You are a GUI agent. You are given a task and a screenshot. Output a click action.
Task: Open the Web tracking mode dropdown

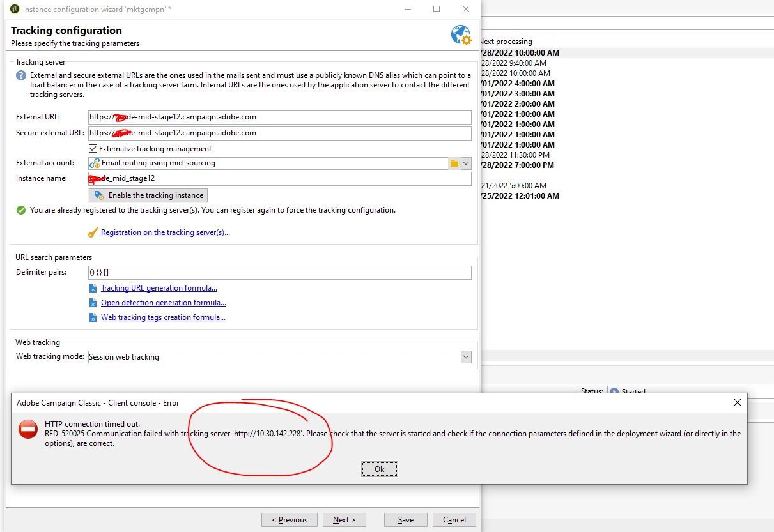coord(466,357)
